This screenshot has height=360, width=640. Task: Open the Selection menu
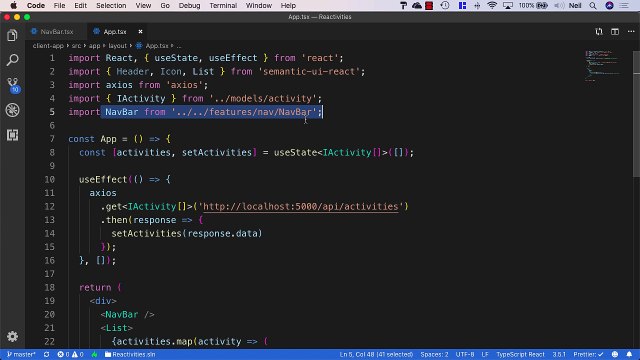(x=111, y=5)
